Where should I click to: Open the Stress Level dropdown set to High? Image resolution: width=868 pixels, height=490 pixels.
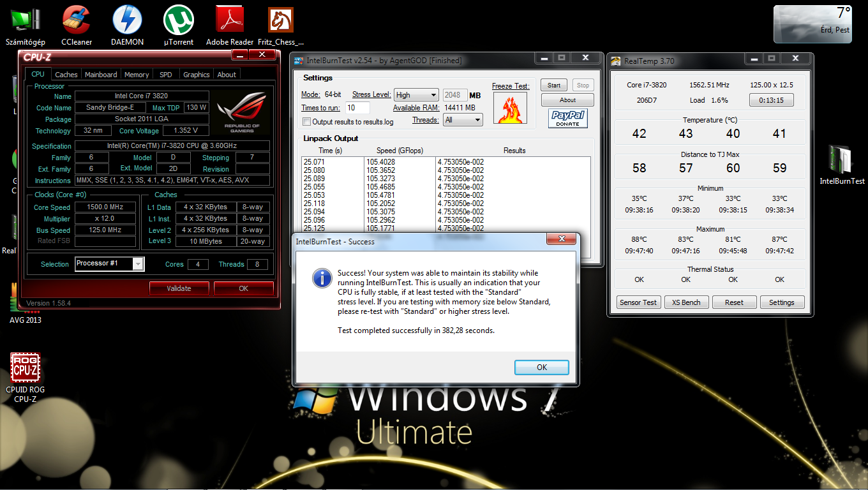click(416, 95)
